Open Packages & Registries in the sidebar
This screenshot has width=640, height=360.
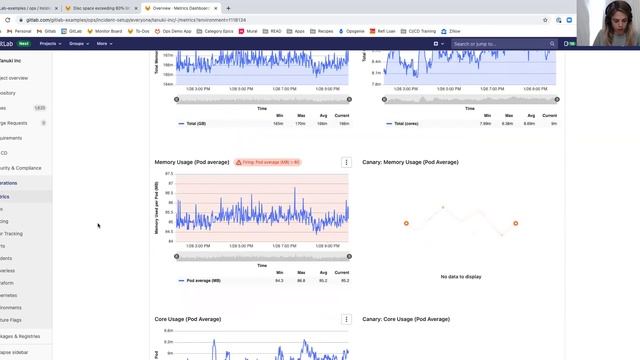pyautogui.click(x=20, y=336)
